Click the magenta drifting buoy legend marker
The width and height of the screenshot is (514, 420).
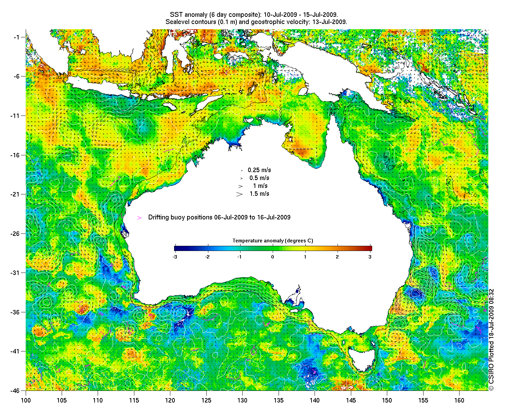pos(139,218)
